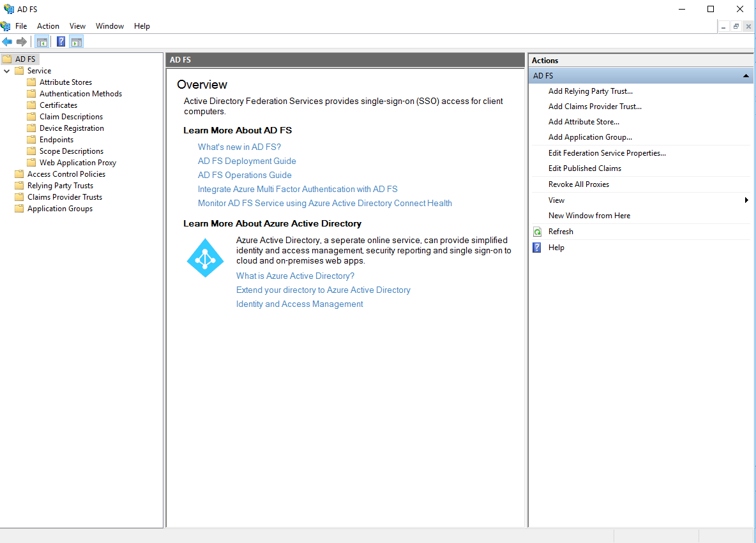Image resolution: width=756 pixels, height=543 pixels.
Task: Maximize the AD FS main window
Action: [711, 9]
